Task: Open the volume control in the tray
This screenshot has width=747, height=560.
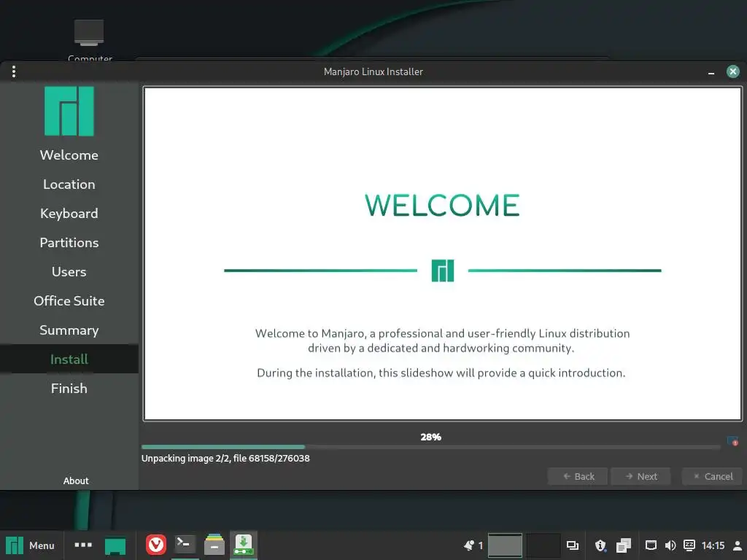Action: point(670,545)
